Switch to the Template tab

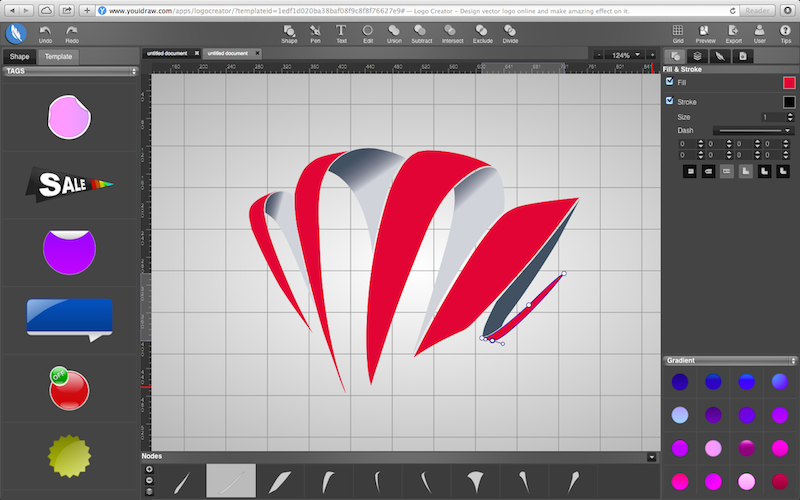[58, 57]
